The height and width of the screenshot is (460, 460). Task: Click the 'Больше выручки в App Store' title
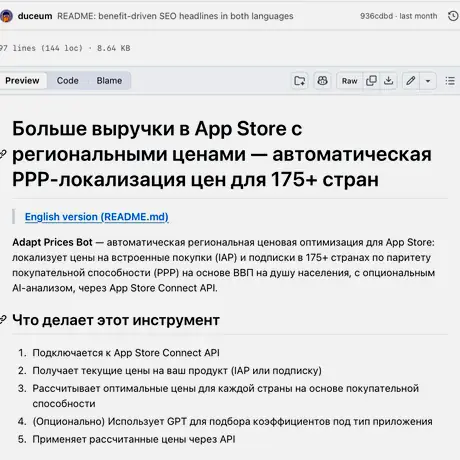click(222, 154)
